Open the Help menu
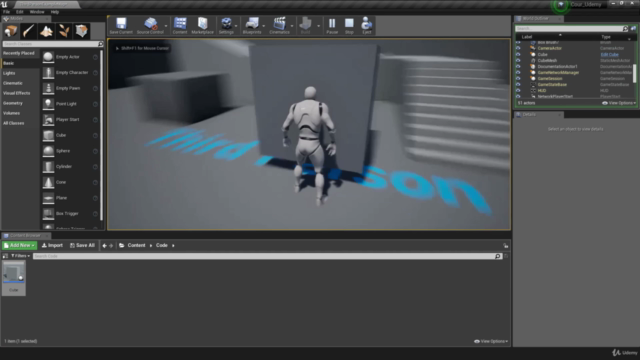This screenshot has height=360, width=640. [x=55, y=12]
